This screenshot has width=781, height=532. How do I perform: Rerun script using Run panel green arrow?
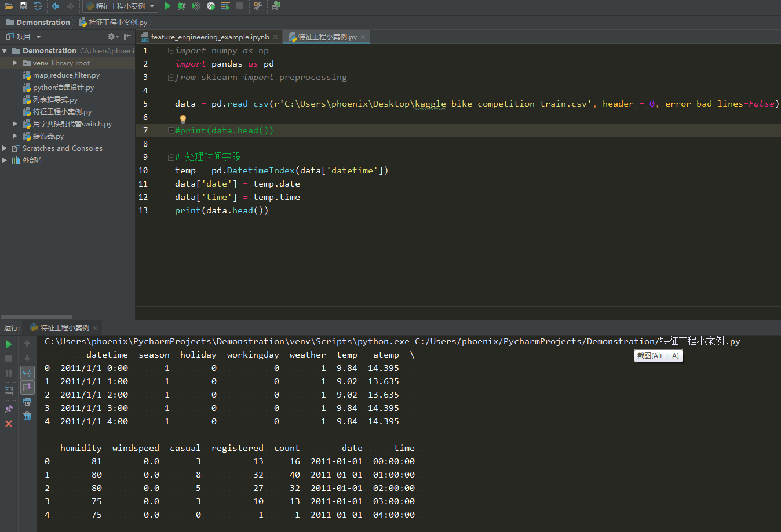click(9, 344)
